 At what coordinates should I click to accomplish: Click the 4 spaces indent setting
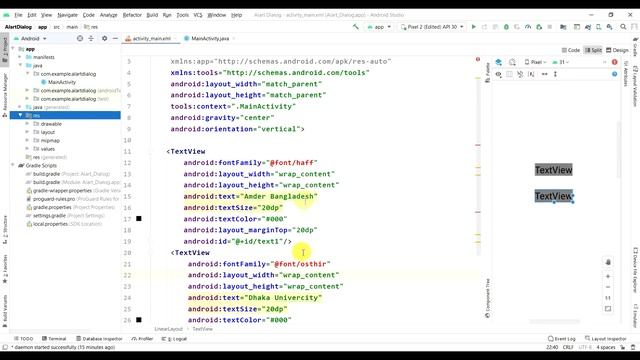(606, 347)
